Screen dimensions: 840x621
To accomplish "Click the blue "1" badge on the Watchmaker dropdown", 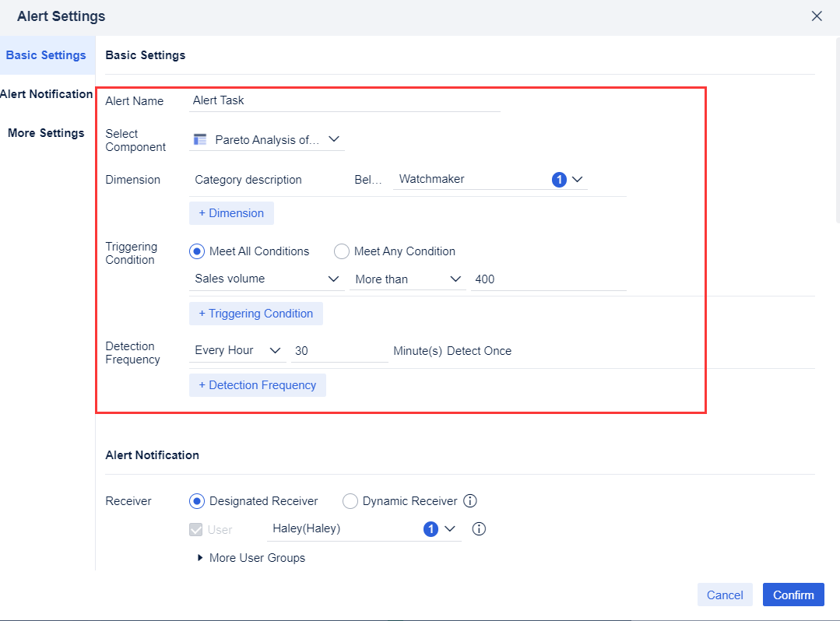I will (x=559, y=179).
